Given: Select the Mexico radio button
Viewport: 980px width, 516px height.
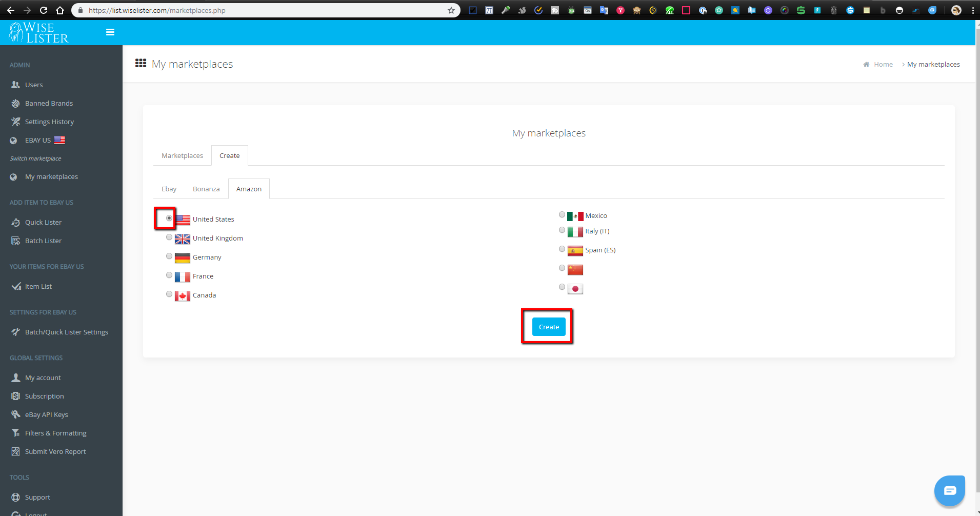Looking at the screenshot, I should pyautogui.click(x=562, y=214).
